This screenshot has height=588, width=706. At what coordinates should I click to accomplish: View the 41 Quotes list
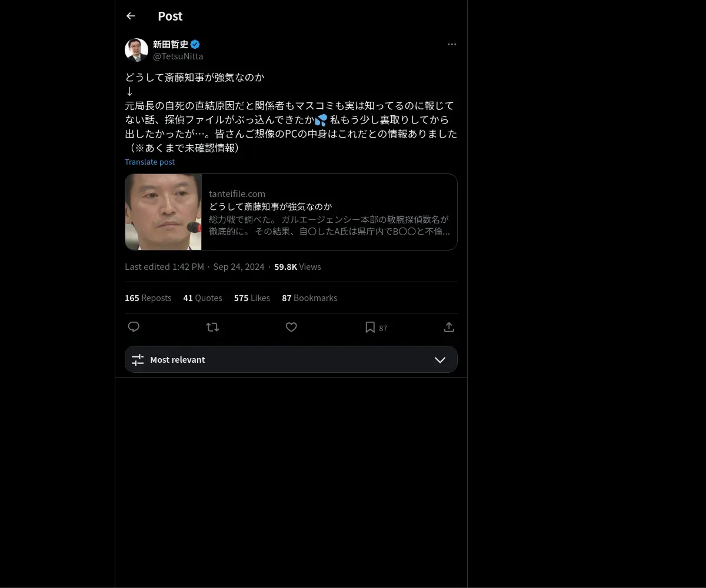coord(203,298)
